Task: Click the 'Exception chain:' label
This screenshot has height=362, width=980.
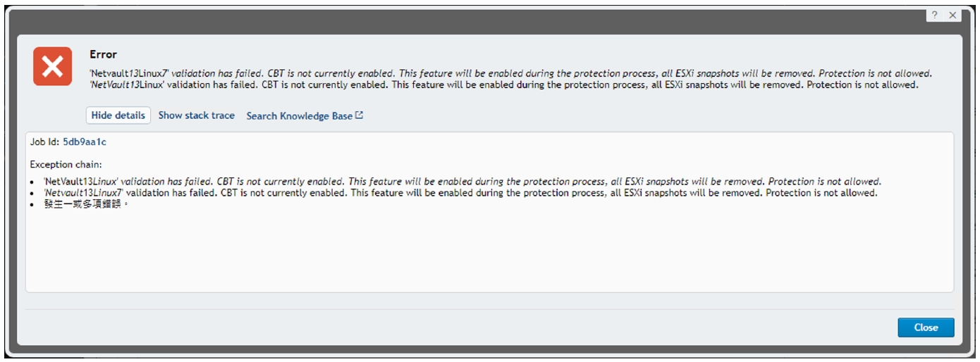Action: 66,165
